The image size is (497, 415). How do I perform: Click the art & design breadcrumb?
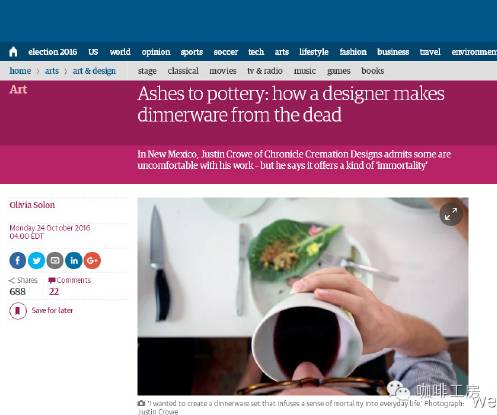pyautogui.click(x=94, y=71)
